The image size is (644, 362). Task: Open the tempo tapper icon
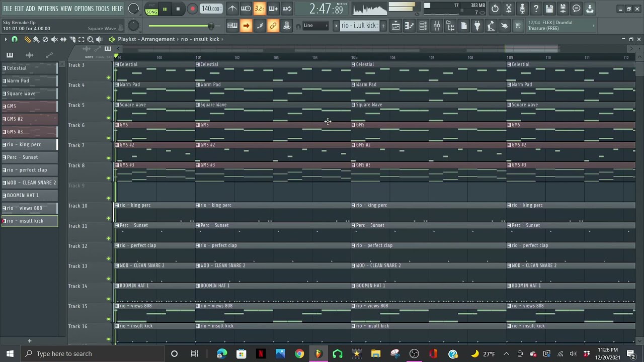click(491, 26)
